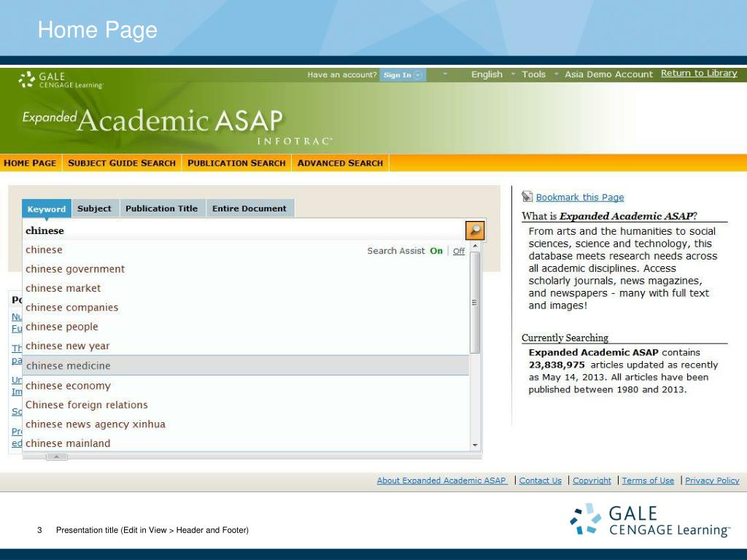The width and height of the screenshot is (747, 560).
Task: Click the suggestion list scroll-down arrow
Action: tap(474, 446)
